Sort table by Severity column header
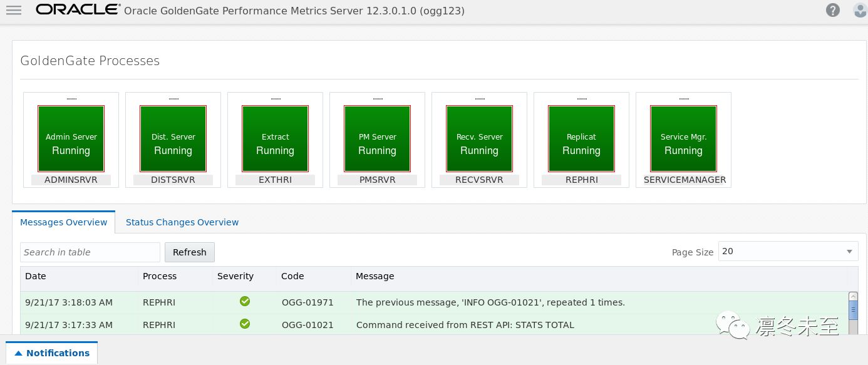Viewport: 868px width, 365px height. pos(235,276)
